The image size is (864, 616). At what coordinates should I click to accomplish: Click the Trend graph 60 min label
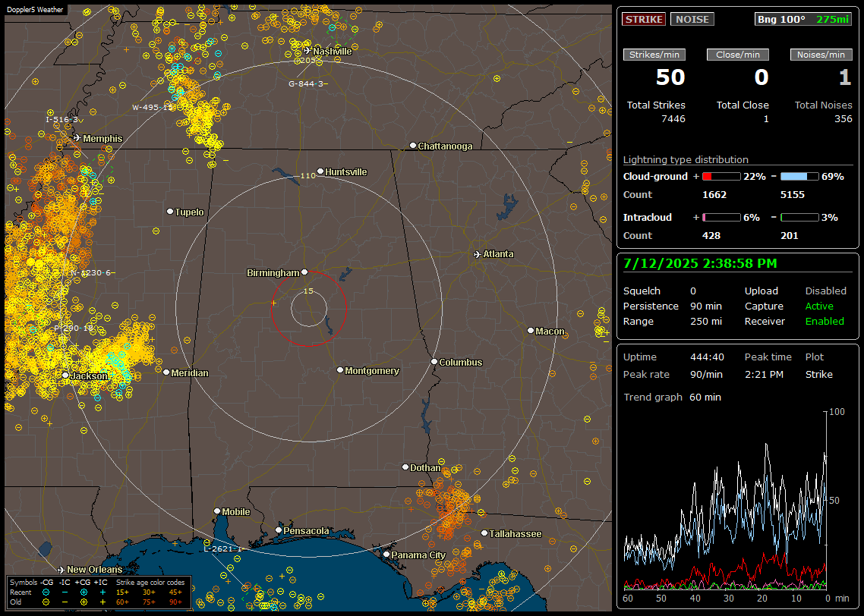tap(672, 398)
